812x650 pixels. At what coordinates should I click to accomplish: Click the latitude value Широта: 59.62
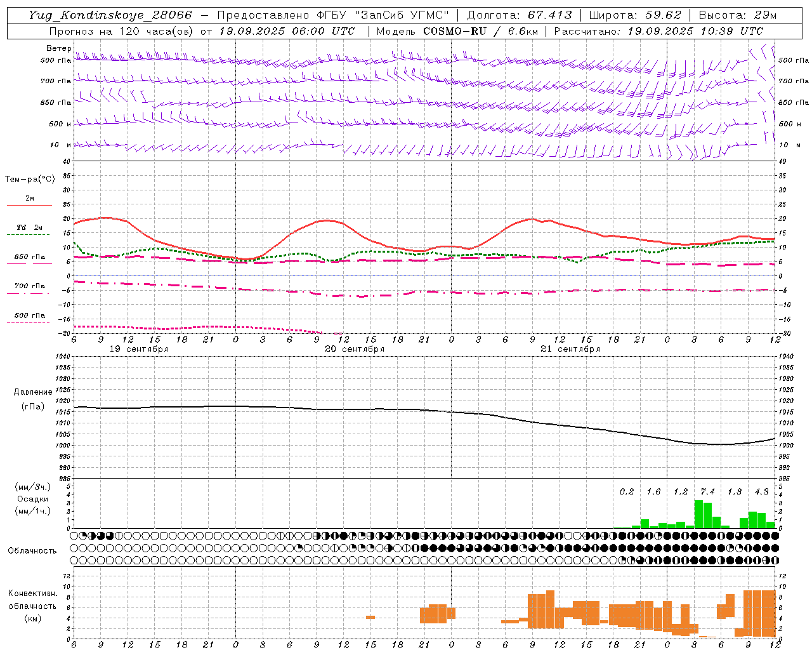pos(635,15)
